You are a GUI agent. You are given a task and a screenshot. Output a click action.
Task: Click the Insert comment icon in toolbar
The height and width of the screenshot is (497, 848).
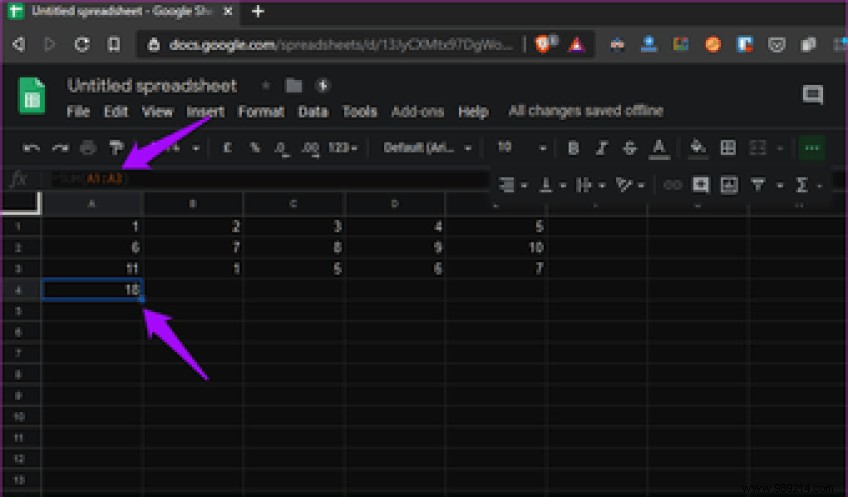tap(701, 185)
